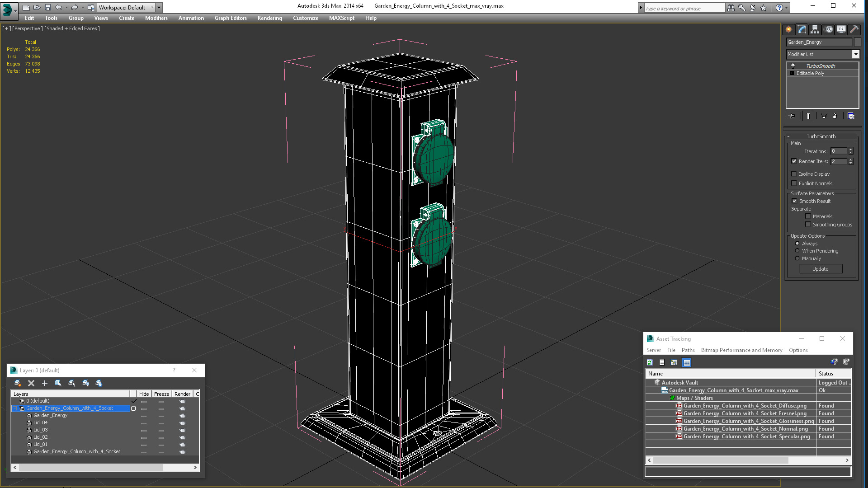Viewport: 868px width, 488px height.
Task: Click the Freeze column header
Action: [x=161, y=394]
